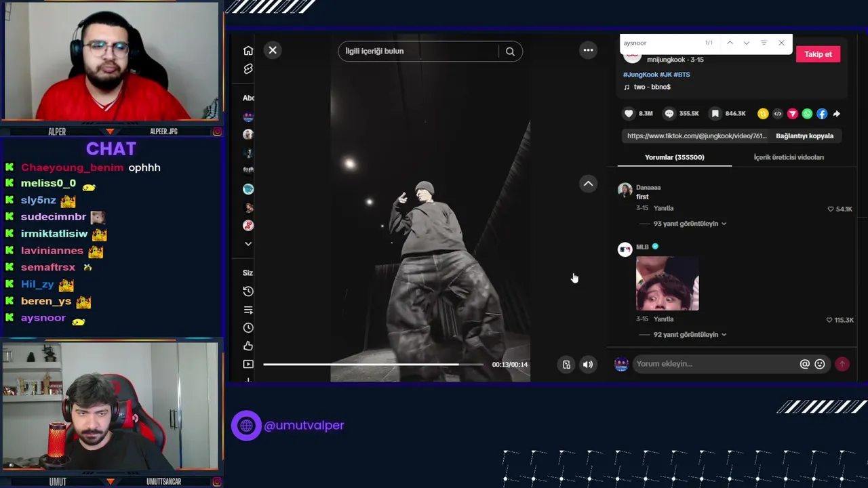Click the globe icon beside @umutvalper
The height and width of the screenshot is (488, 868).
(246, 426)
